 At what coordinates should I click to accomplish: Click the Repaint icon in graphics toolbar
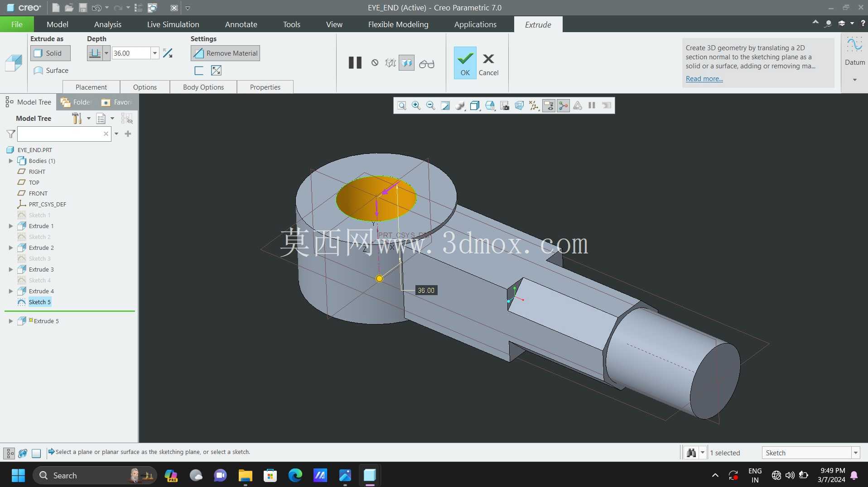coord(445,105)
